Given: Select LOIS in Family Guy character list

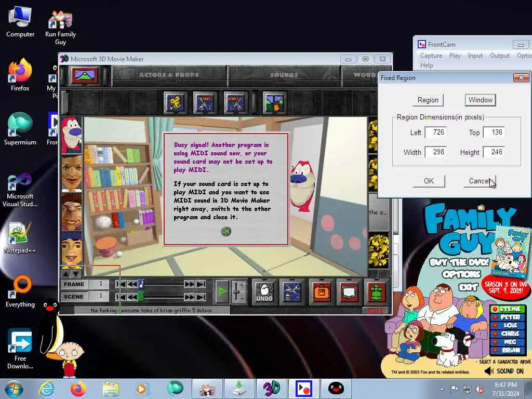Looking at the screenshot, I should point(508,325).
